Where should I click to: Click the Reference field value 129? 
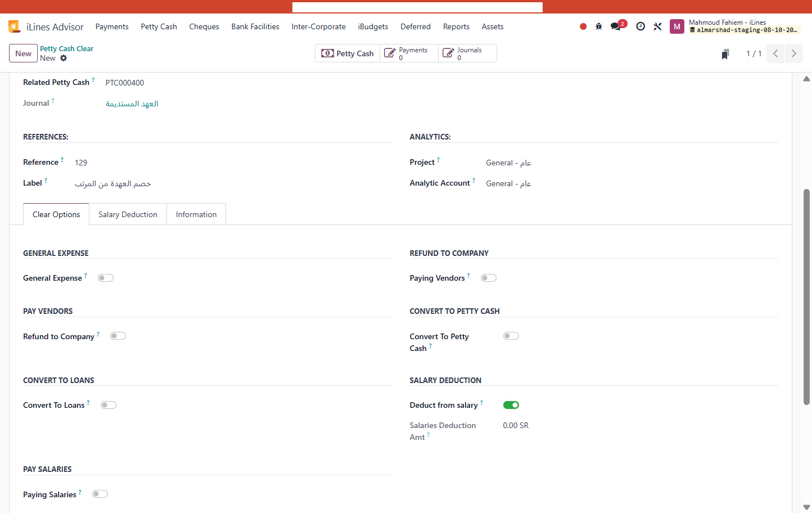point(81,163)
